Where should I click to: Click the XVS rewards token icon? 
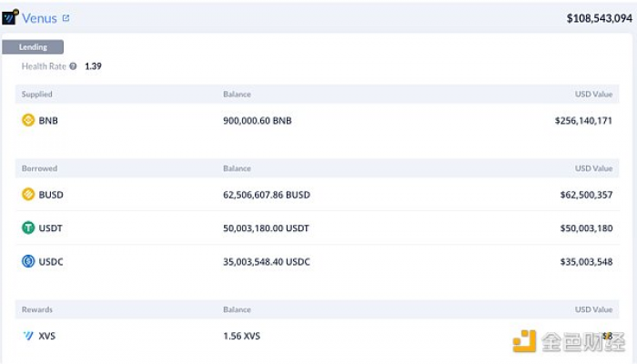point(28,336)
